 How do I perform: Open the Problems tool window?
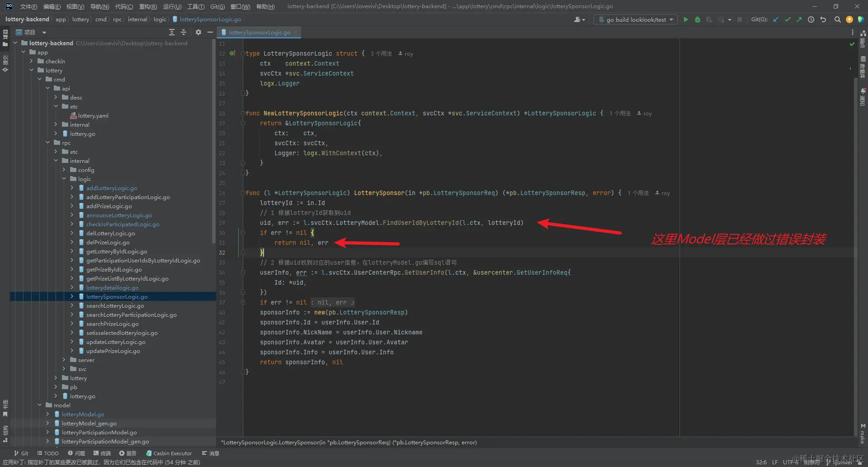point(76,453)
